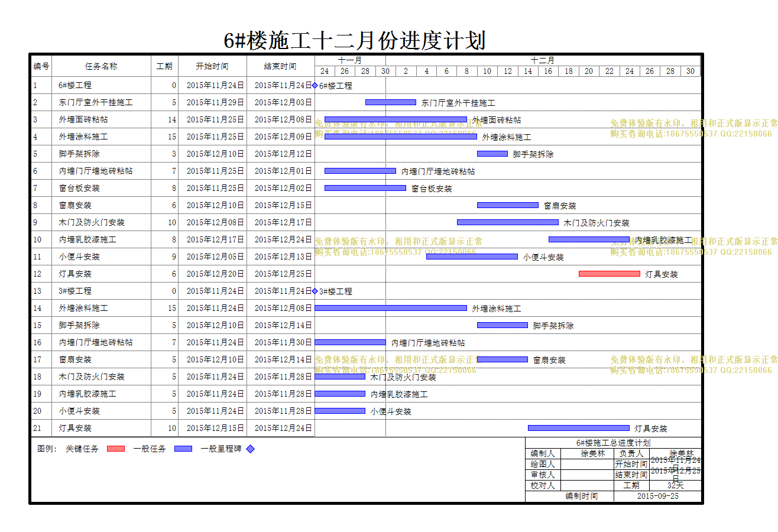Click the 6#楼工程 task name in row 1
778x532 pixels.
click(75, 85)
